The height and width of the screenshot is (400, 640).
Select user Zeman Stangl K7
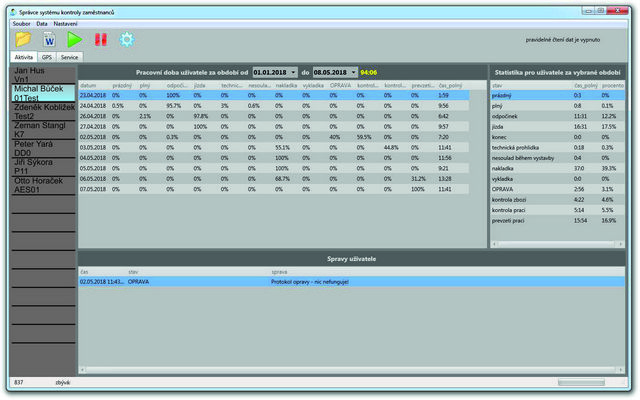click(x=44, y=130)
